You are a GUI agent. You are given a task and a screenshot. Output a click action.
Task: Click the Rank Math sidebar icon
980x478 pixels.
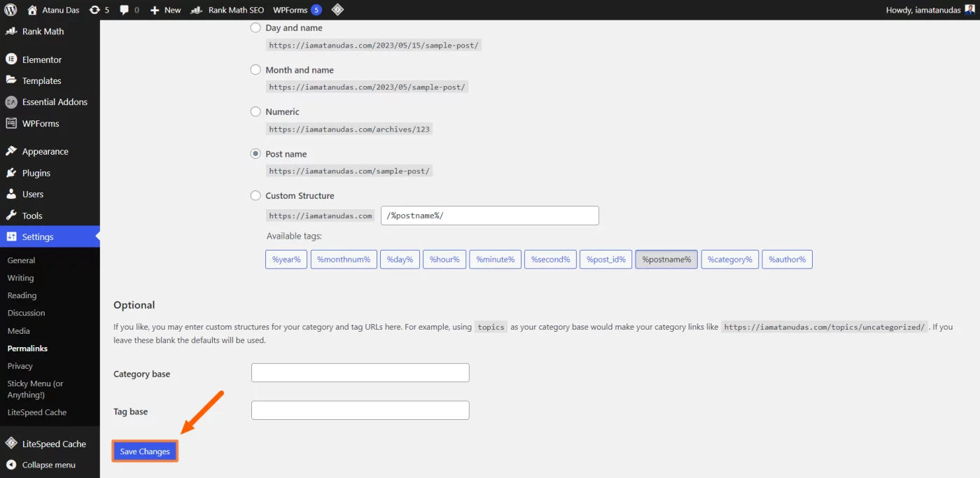click(x=11, y=31)
